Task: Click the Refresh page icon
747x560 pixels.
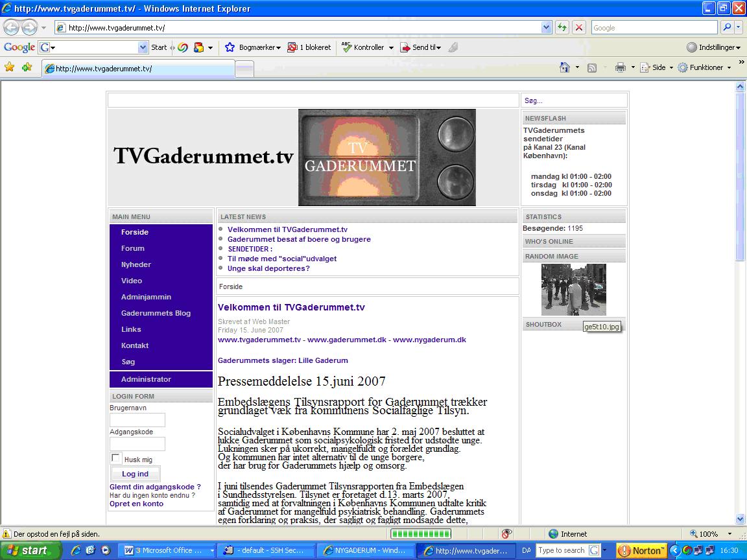Action: point(562,27)
